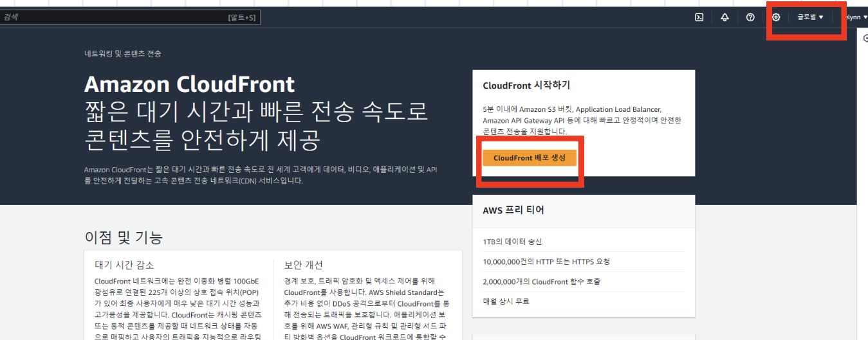Click the CloudFront 배포 생성 button

(530, 158)
